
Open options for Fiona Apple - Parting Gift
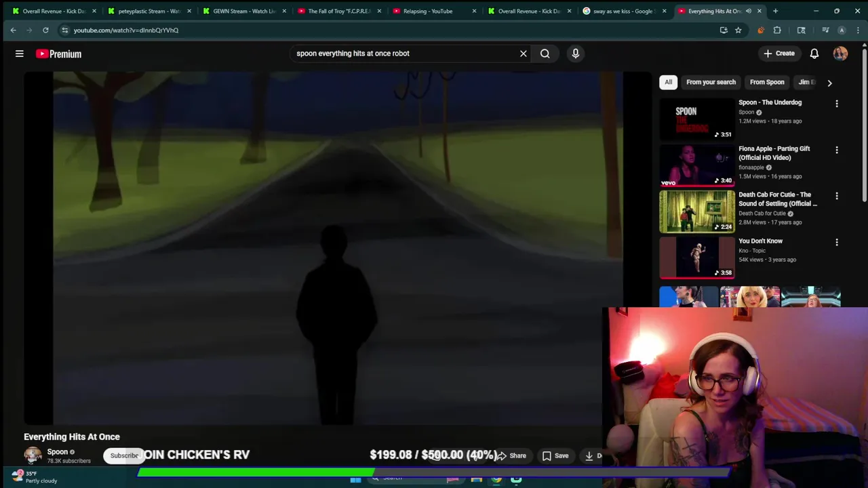pos(837,150)
